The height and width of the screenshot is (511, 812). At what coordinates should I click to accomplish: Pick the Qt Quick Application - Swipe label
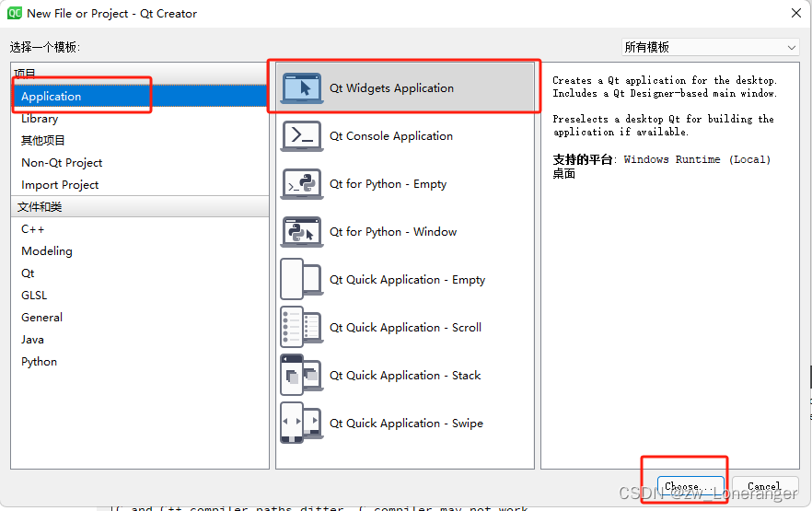click(406, 423)
